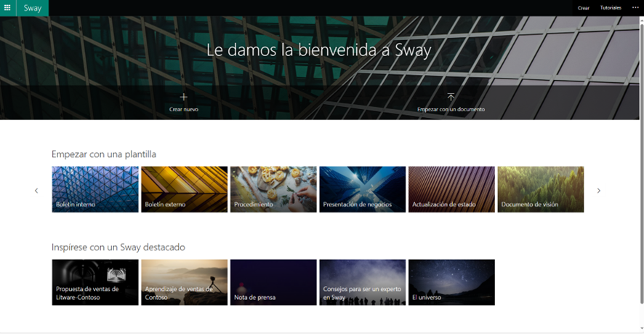
Task: Click the upload icon for Empezar con un documento
Action: tap(451, 97)
